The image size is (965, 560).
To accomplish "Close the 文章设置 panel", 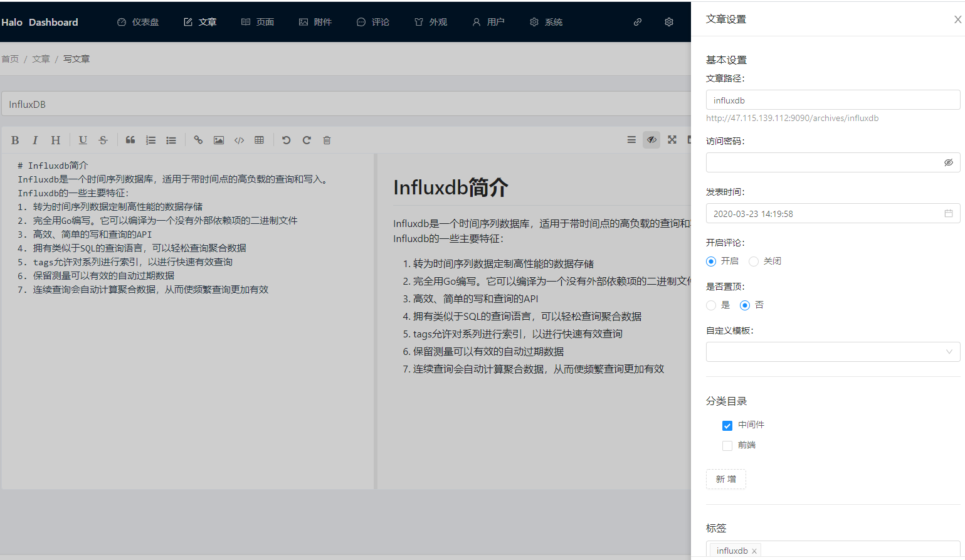I will pyautogui.click(x=957, y=19).
